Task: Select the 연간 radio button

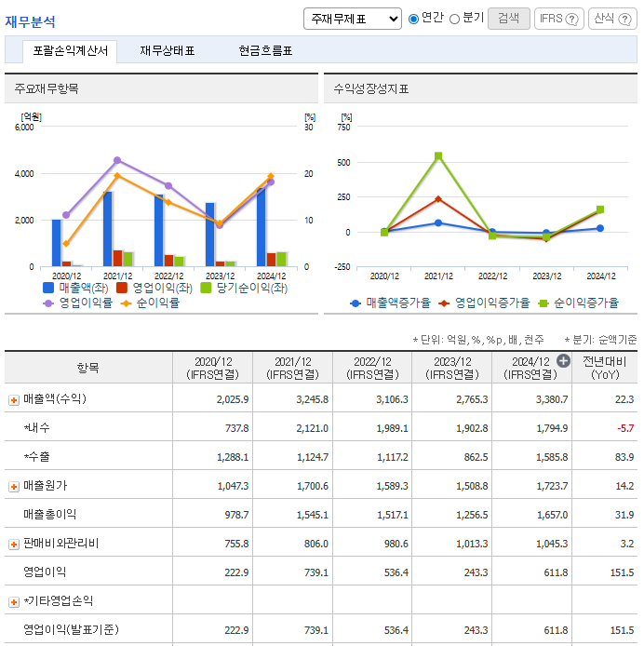Action: pyautogui.click(x=413, y=19)
